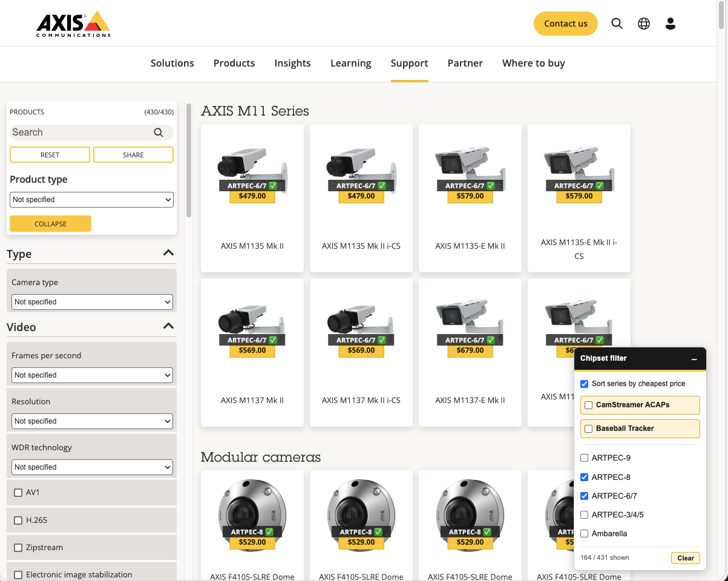Open the AXIS M1137 Mk II i-CS card

click(x=361, y=353)
